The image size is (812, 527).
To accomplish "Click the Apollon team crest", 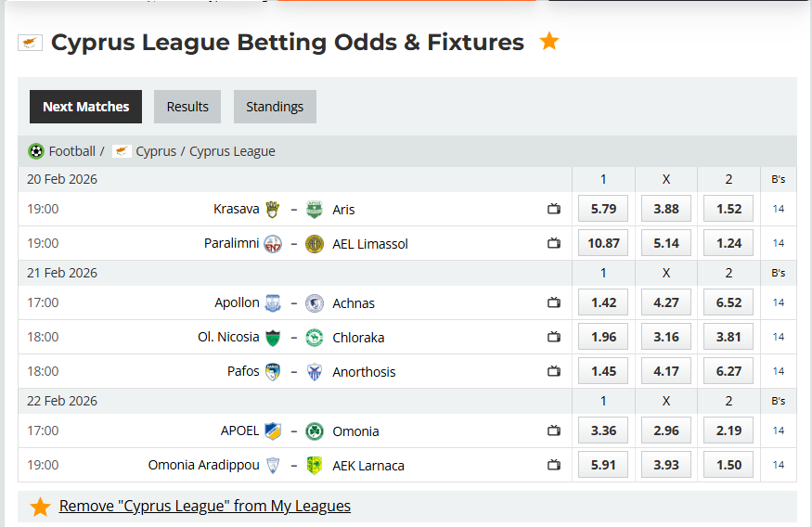I will 273,302.
